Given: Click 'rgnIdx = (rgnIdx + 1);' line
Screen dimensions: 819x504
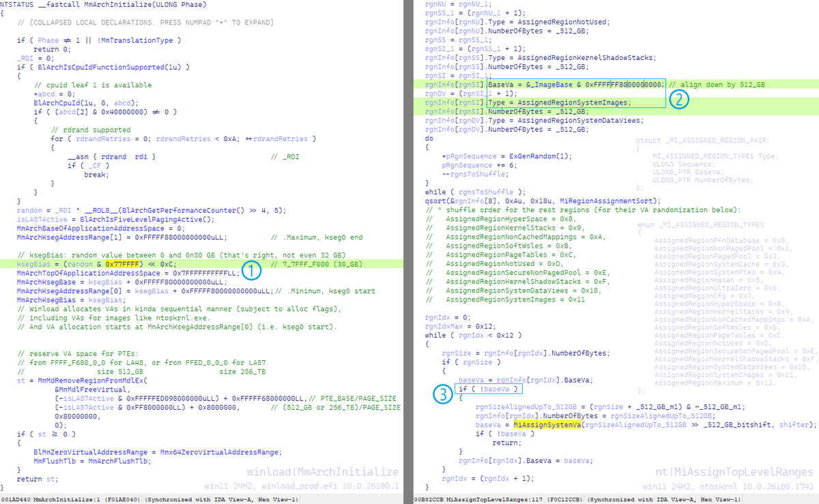Looking at the screenshot, I should (487, 479).
